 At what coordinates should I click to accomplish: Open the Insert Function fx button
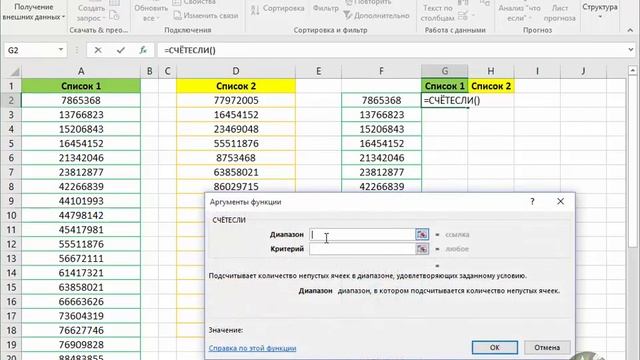143,50
